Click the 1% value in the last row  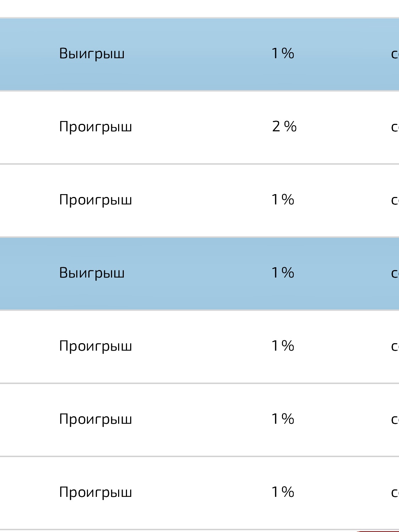pos(283,492)
